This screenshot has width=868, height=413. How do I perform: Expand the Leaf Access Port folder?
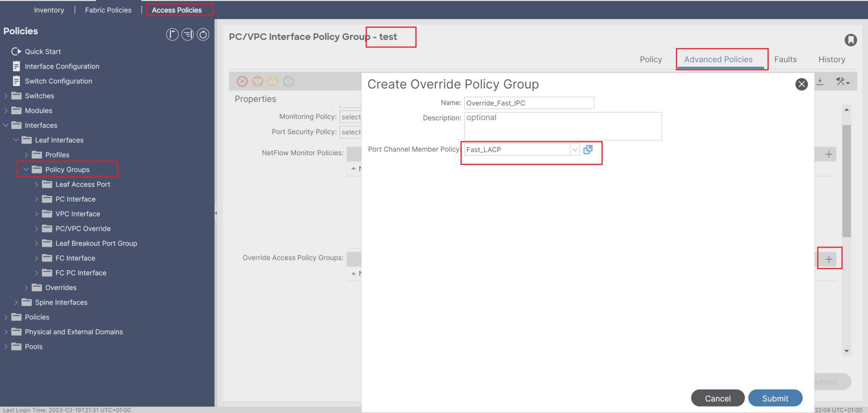36,184
